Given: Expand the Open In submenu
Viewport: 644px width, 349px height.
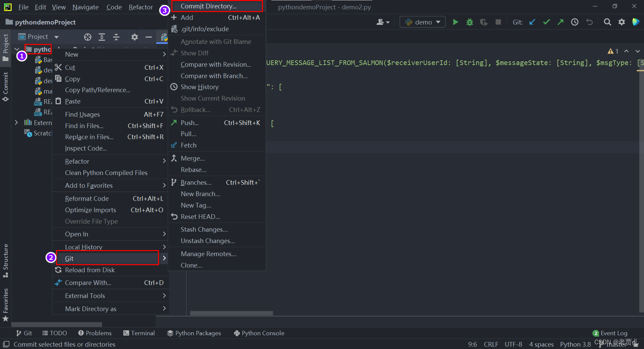Looking at the screenshot, I should [x=111, y=234].
